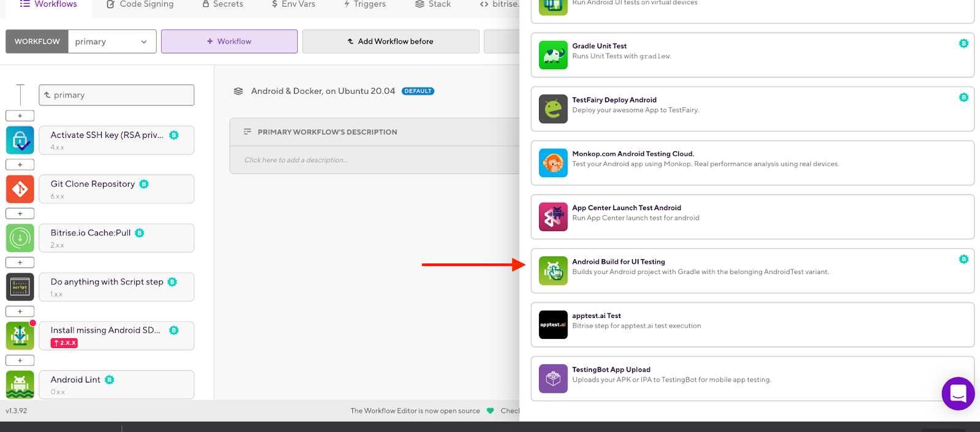980x432 pixels.
Task: Click the green heart icon in footer
Action: [490, 411]
